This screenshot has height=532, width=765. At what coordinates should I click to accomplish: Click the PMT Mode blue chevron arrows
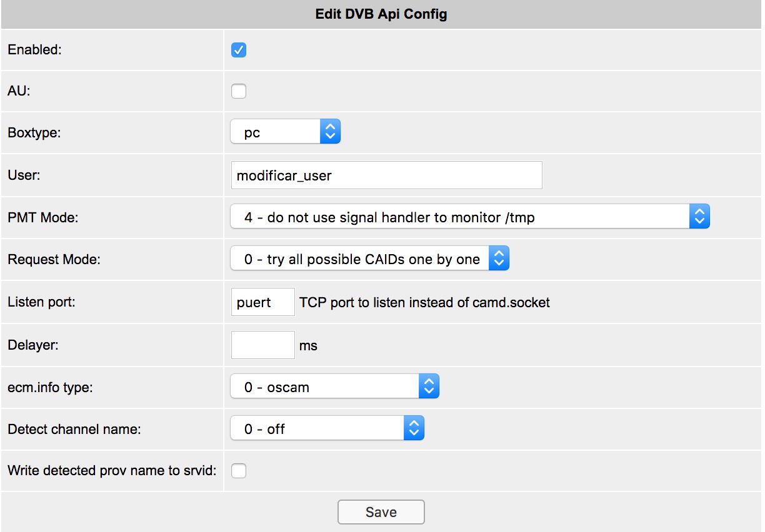click(700, 217)
